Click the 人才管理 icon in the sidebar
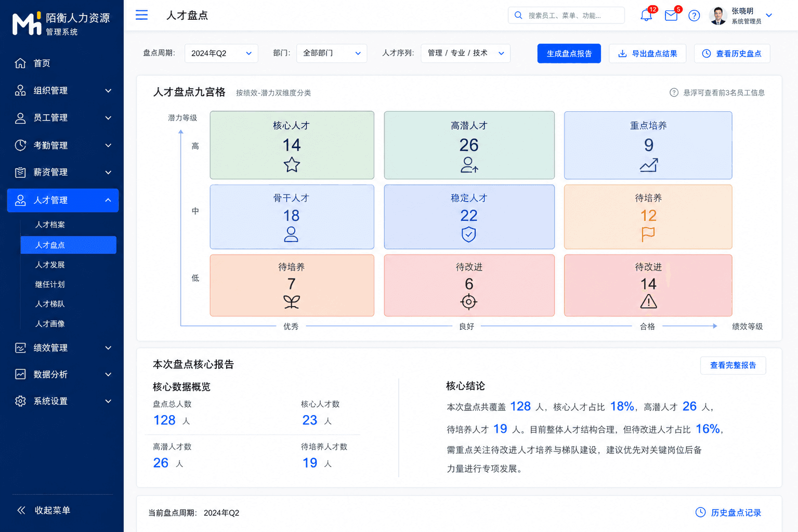Screen dimensions: 798x532 tap(20, 200)
